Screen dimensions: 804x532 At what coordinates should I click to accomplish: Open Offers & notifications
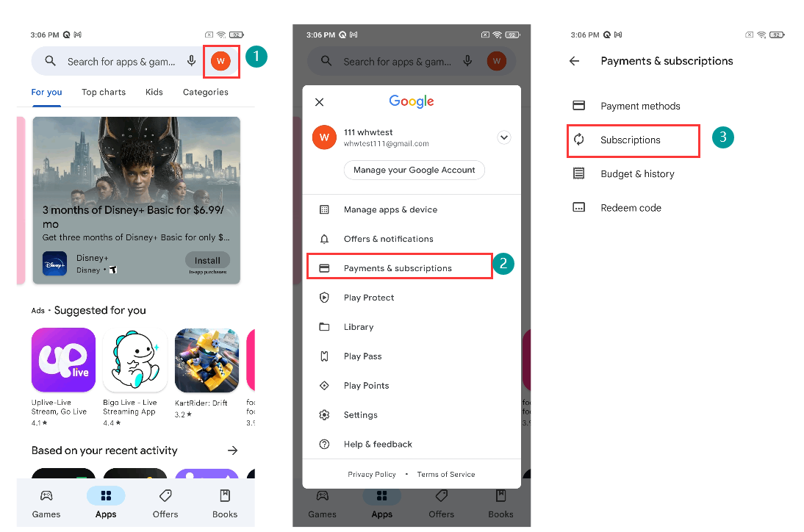pos(412,239)
